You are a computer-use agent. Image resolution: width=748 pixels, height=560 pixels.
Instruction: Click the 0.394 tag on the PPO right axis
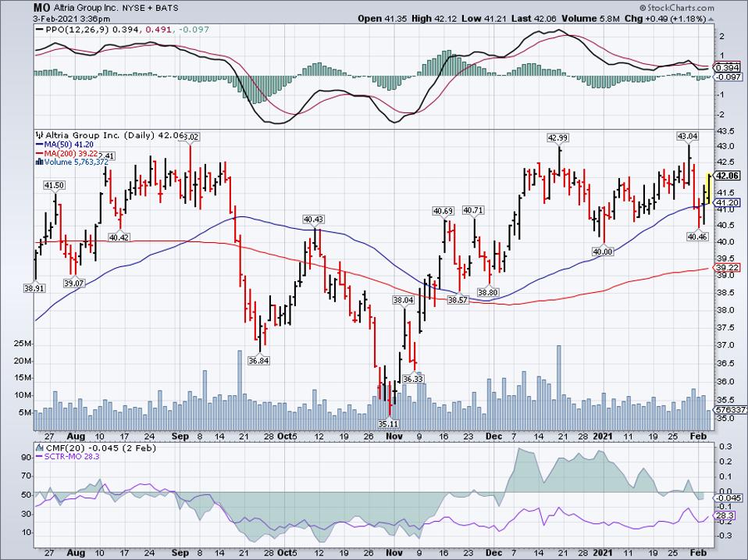point(728,67)
